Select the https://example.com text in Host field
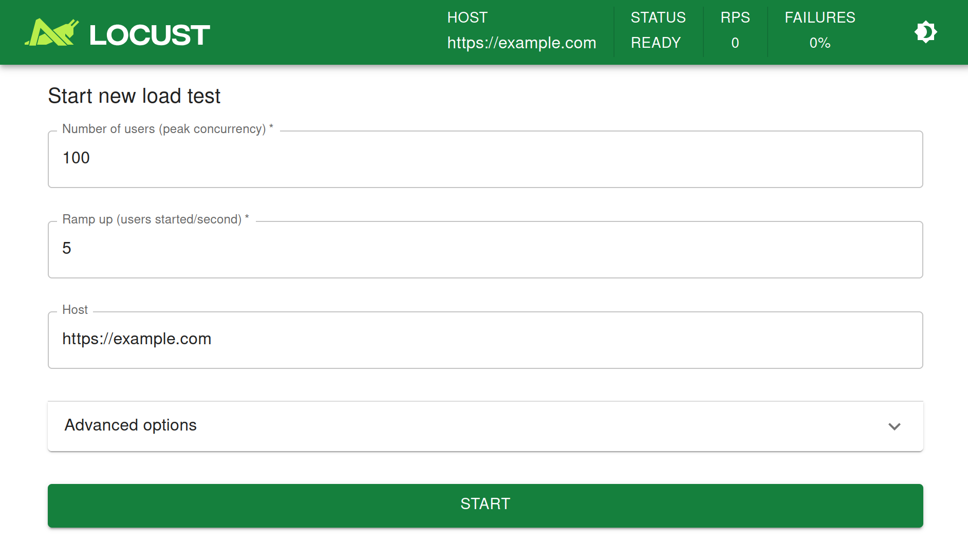This screenshot has height=560, width=968. coord(137,339)
